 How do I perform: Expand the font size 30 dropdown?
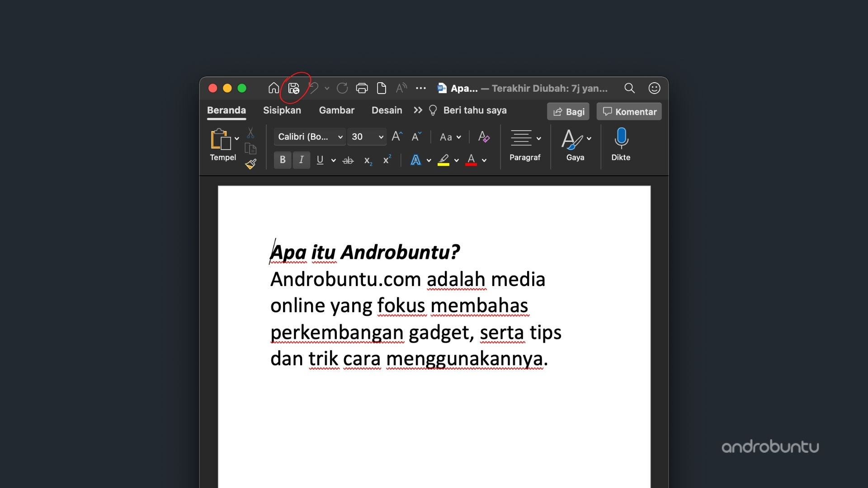[x=366, y=136]
